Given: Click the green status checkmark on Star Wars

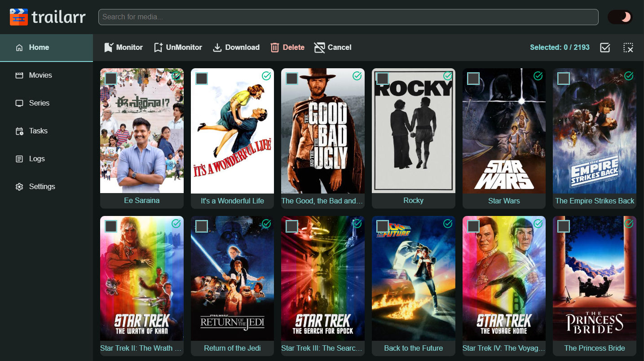Looking at the screenshot, I should click(538, 76).
